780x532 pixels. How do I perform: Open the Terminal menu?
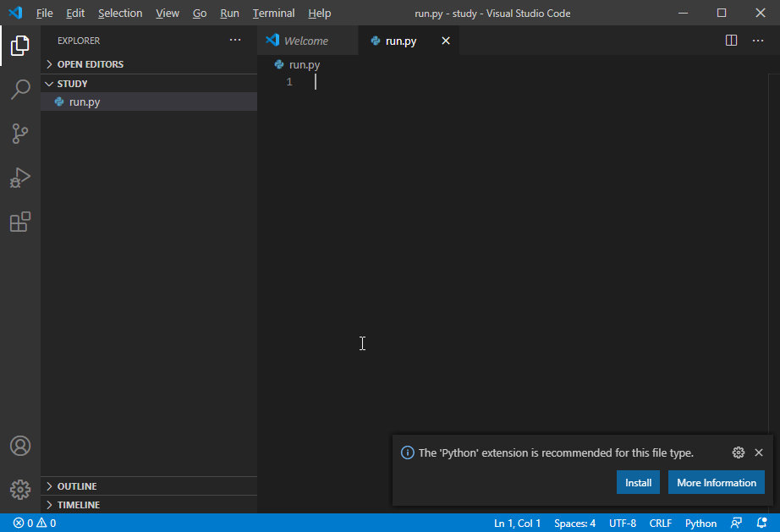click(273, 14)
